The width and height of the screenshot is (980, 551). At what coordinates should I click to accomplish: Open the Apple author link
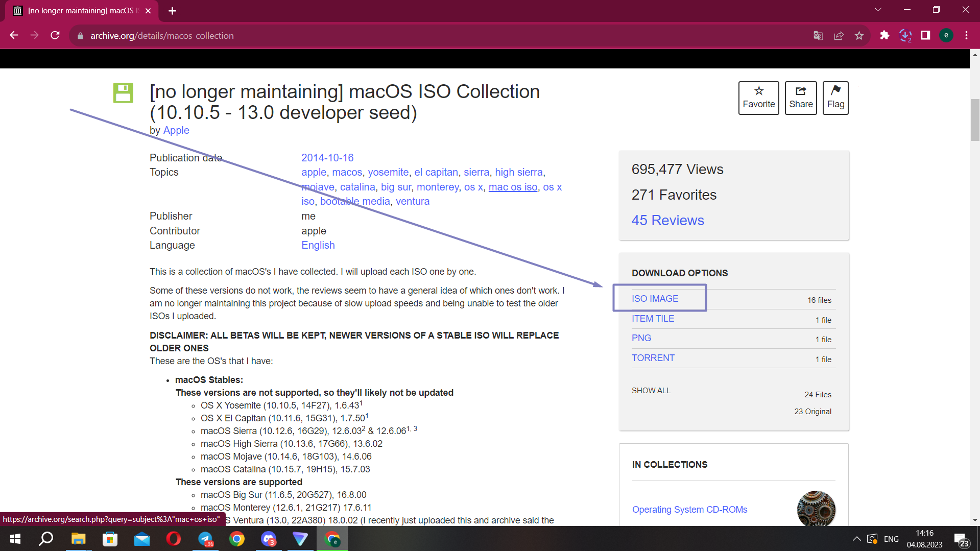coord(176,130)
